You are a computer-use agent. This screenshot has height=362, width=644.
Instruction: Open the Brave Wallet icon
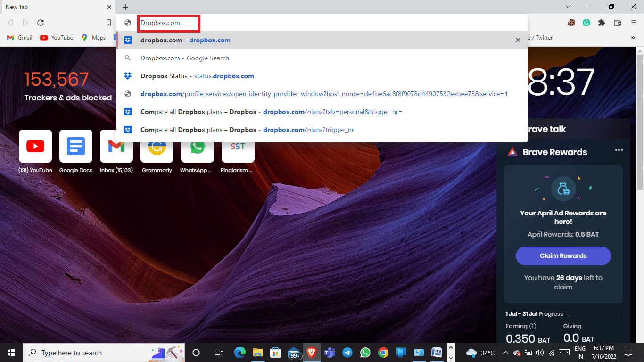click(618, 23)
